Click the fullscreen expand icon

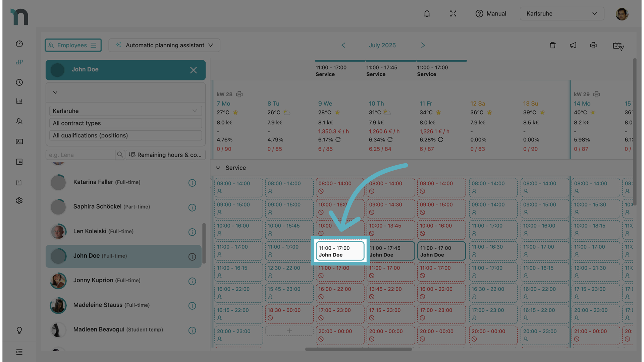pyautogui.click(x=453, y=14)
